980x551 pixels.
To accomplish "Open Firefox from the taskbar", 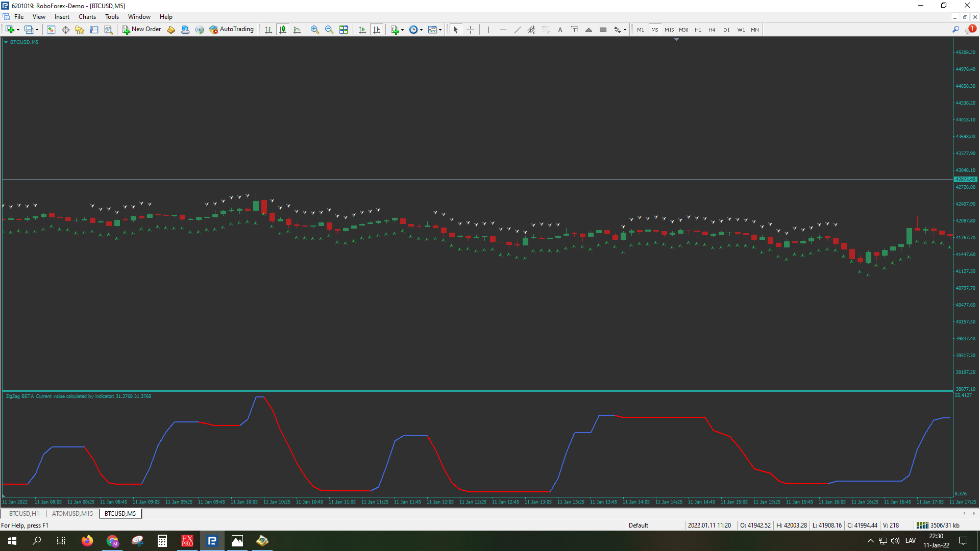I will click(x=87, y=541).
